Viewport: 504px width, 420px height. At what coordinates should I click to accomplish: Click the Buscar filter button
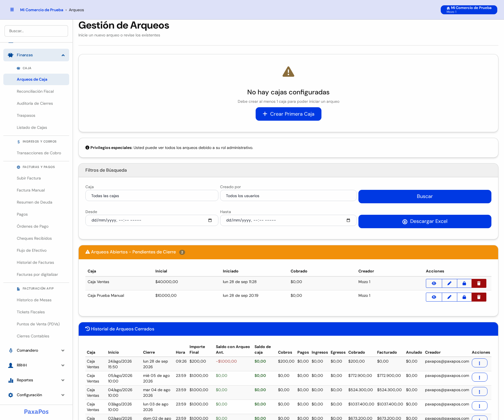tap(425, 197)
